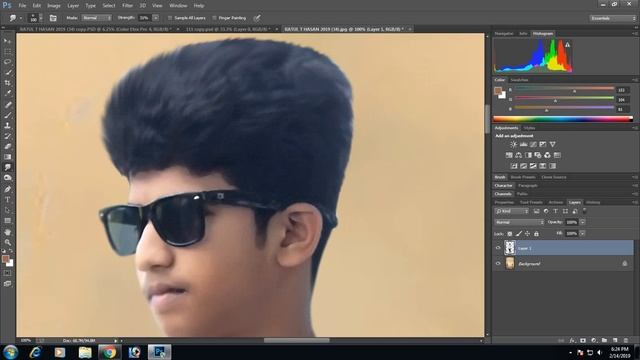Open the Window menu
640x360 pixels.
click(x=178, y=6)
